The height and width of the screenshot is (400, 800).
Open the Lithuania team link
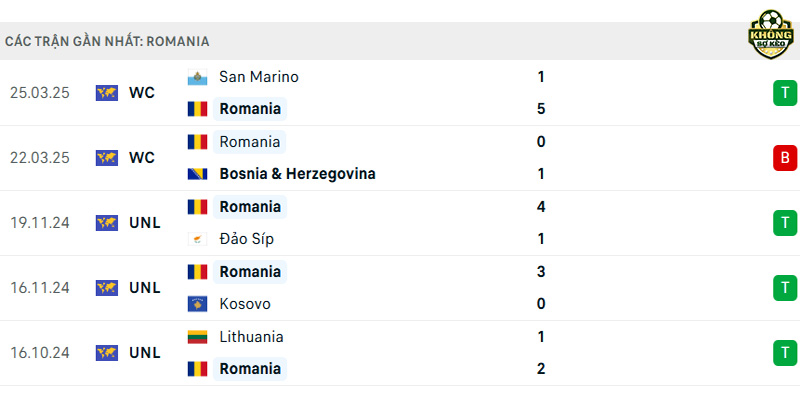[251, 337]
